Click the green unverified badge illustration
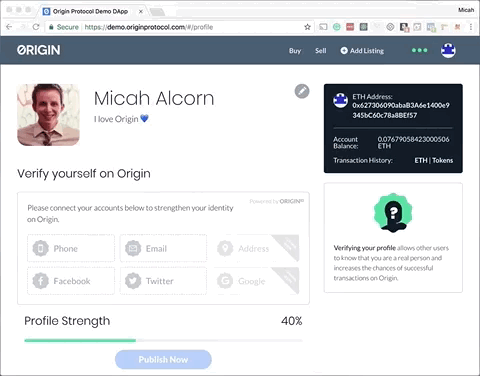Image resolution: width=480 pixels, height=376 pixels. click(393, 212)
